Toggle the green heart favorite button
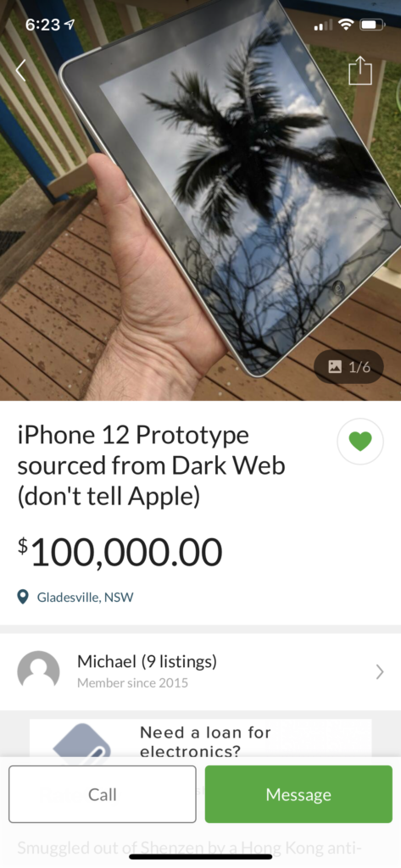The image size is (401, 868). [x=360, y=441]
